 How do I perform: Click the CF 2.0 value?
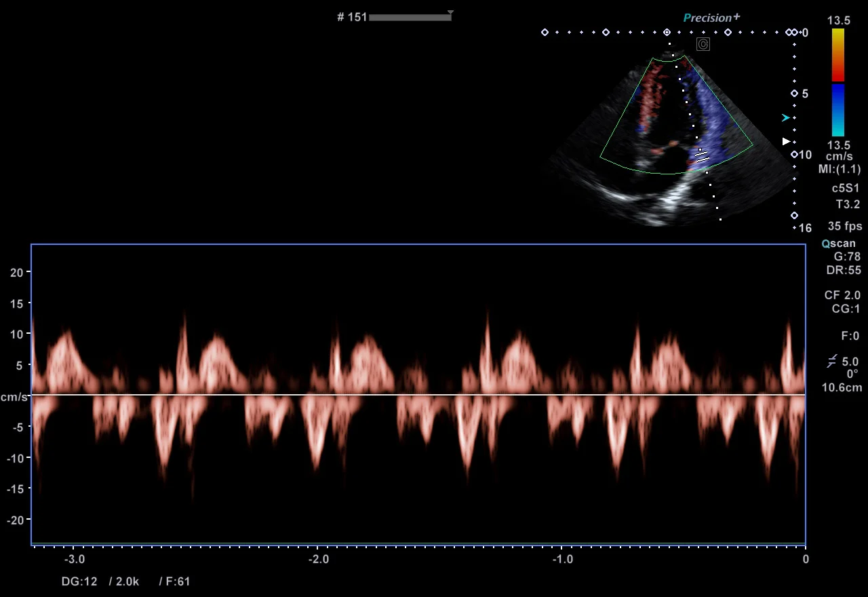coord(842,295)
